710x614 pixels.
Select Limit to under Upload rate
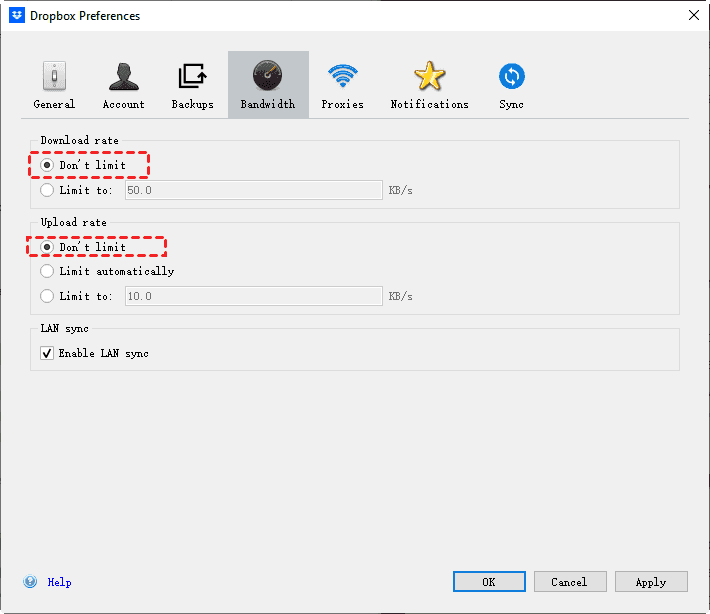pyautogui.click(x=47, y=296)
